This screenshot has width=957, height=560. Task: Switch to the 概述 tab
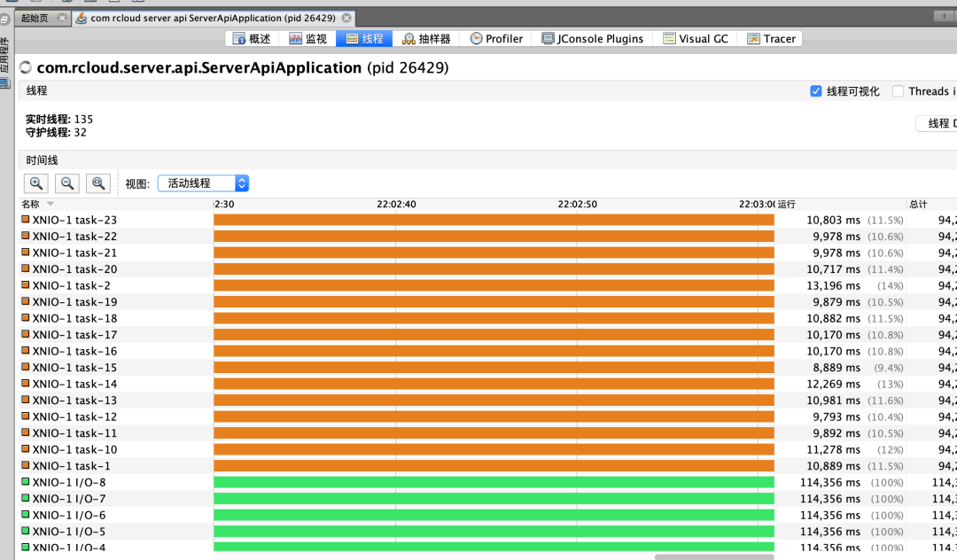point(252,39)
